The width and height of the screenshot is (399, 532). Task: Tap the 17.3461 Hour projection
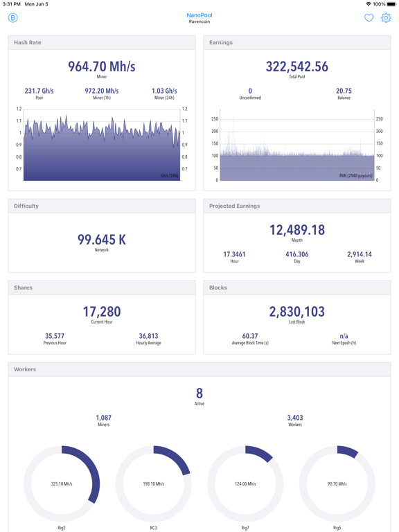(x=234, y=254)
